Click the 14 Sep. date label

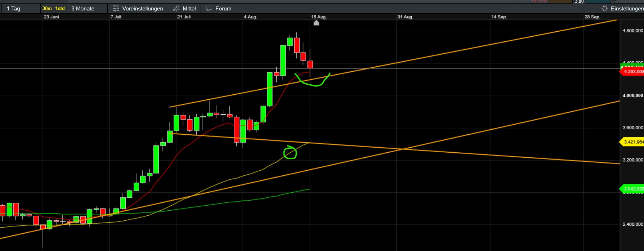pyautogui.click(x=499, y=17)
